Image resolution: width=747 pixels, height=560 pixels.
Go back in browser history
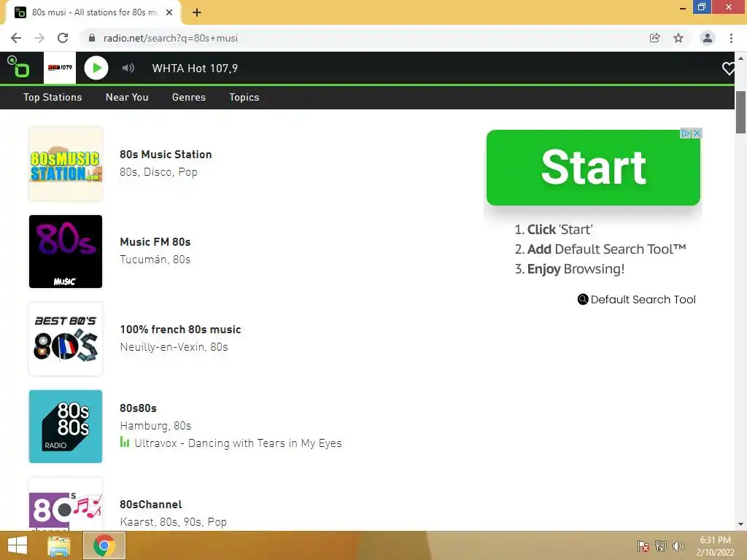coord(16,38)
